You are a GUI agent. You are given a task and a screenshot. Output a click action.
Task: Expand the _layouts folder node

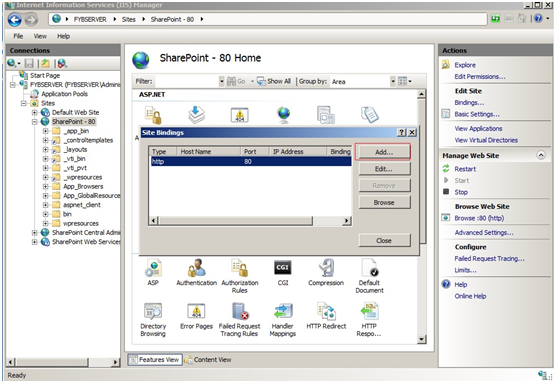point(45,150)
